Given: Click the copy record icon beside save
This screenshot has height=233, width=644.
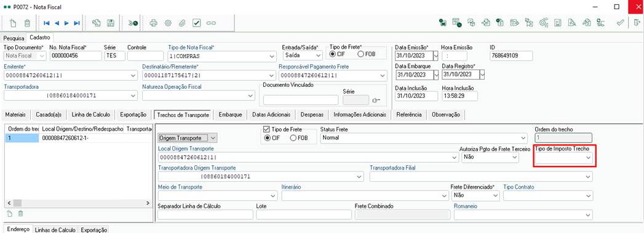Looking at the screenshot, I should coord(97,23).
